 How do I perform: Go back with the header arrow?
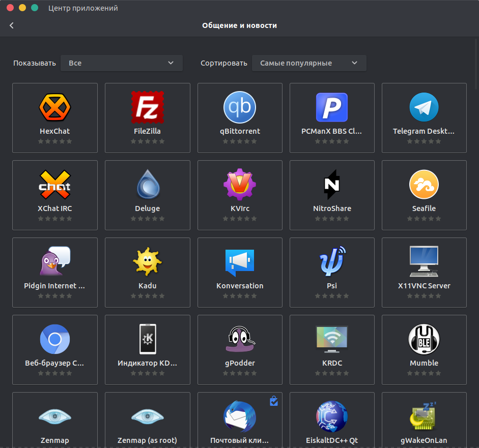pyautogui.click(x=12, y=25)
